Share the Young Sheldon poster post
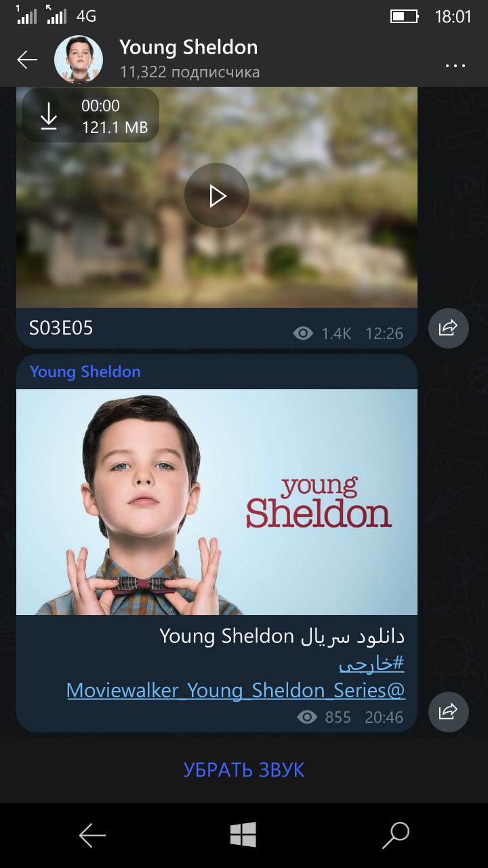The height and width of the screenshot is (868, 488). [449, 712]
